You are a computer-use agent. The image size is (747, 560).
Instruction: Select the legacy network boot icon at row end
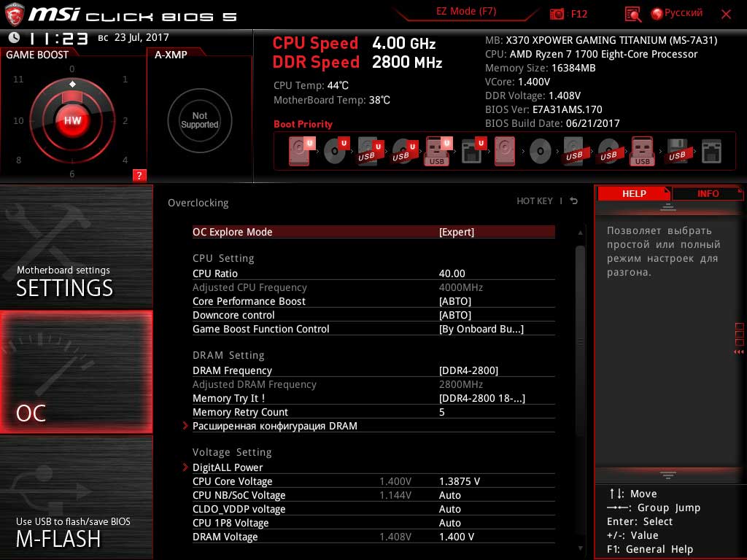coord(712,152)
